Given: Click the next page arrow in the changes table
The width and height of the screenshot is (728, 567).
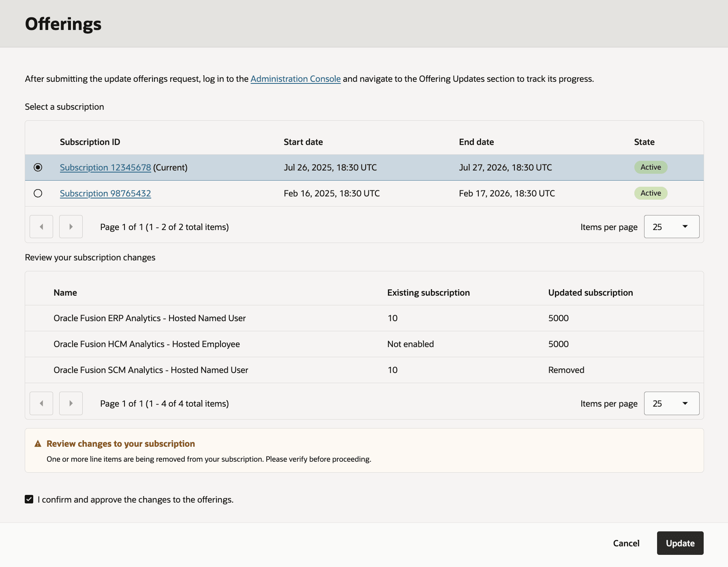Looking at the screenshot, I should [71, 403].
